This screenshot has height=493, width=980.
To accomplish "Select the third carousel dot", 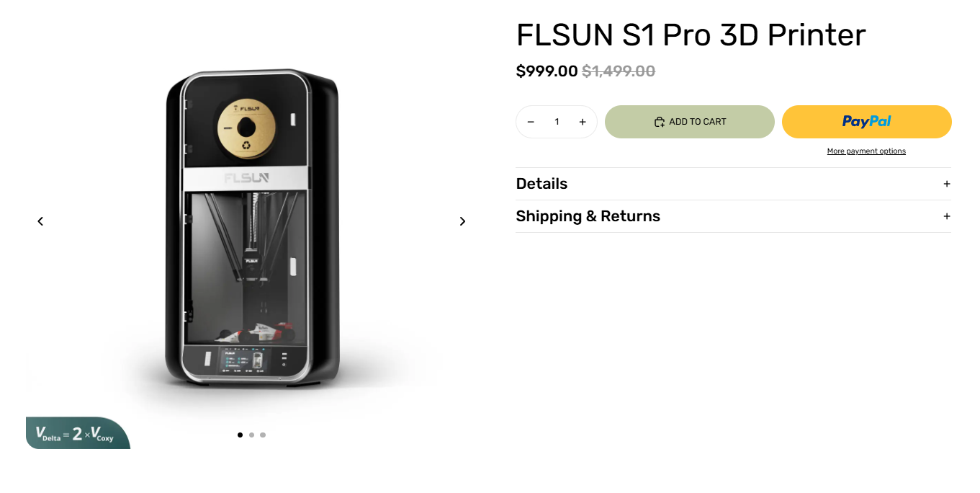I will coord(263,435).
